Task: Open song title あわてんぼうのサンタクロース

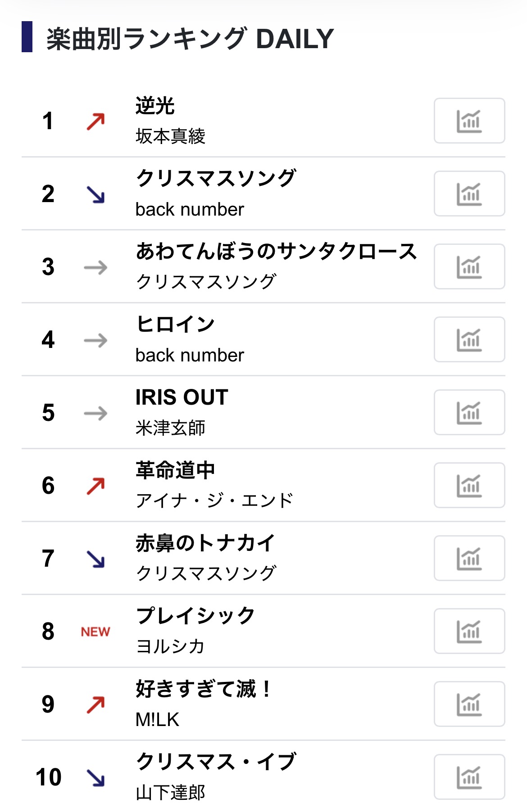Action: click(x=276, y=251)
